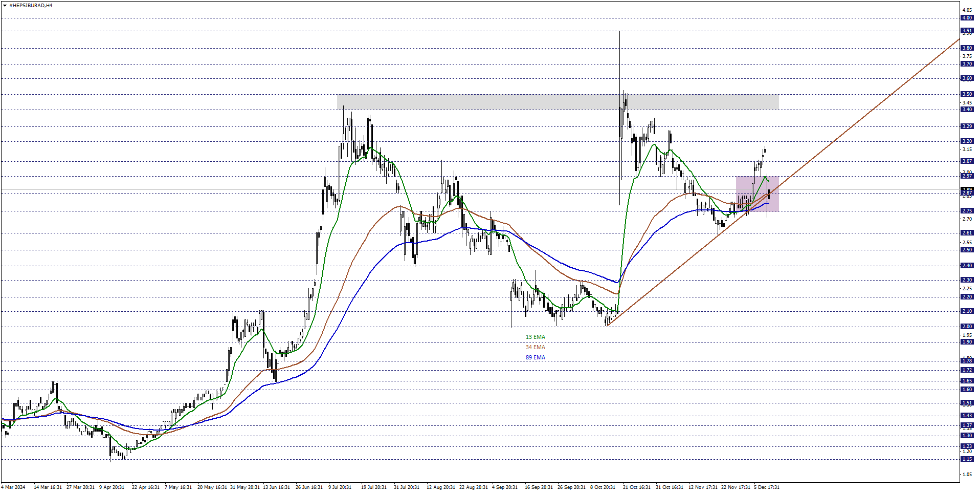
Task: Click the 14 Mar 16:31 date label
Action: click(48, 487)
